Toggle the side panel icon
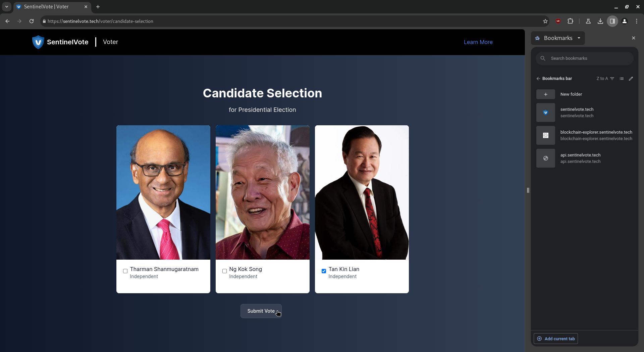 pyautogui.click(x=612, y=21)
